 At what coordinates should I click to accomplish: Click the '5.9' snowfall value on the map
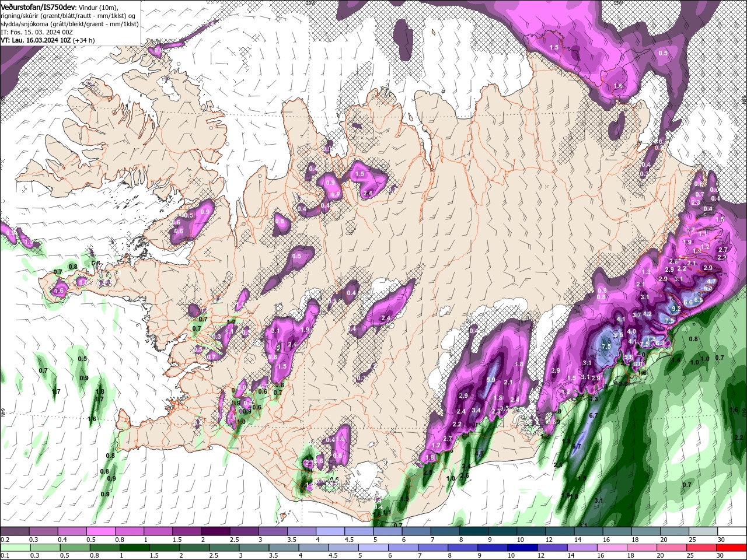click(491, 380)
